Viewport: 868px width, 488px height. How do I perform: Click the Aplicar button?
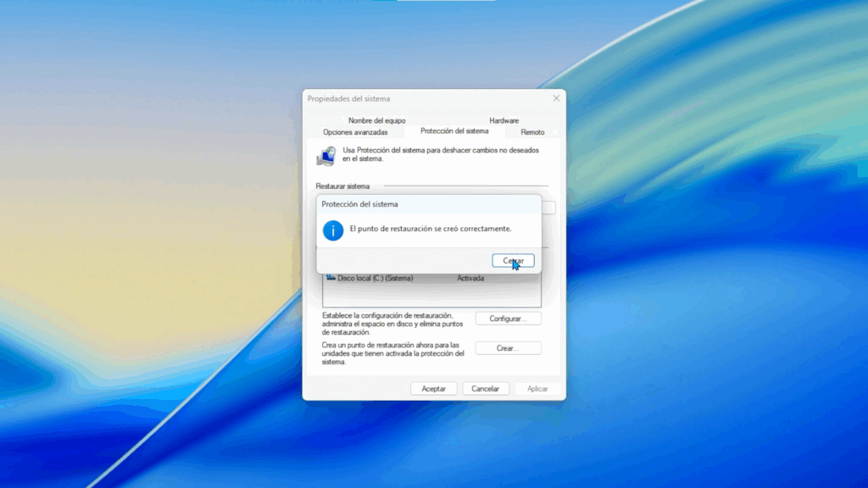pyautogui.click(x=537, y=389)
